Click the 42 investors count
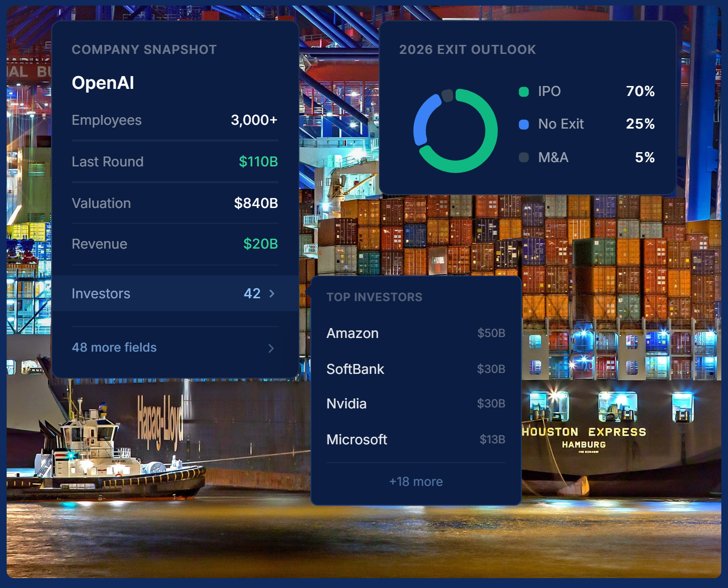Screen dimensions: 728x588 point(252,294)
